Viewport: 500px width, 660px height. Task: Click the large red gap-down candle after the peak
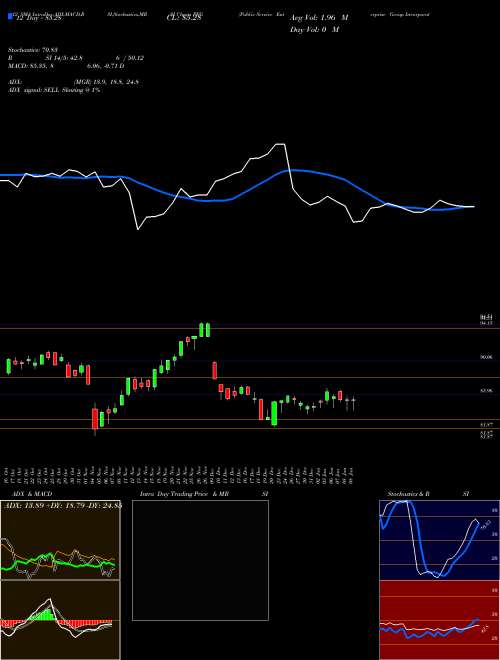pyautogui.click(x=214, y=370)
